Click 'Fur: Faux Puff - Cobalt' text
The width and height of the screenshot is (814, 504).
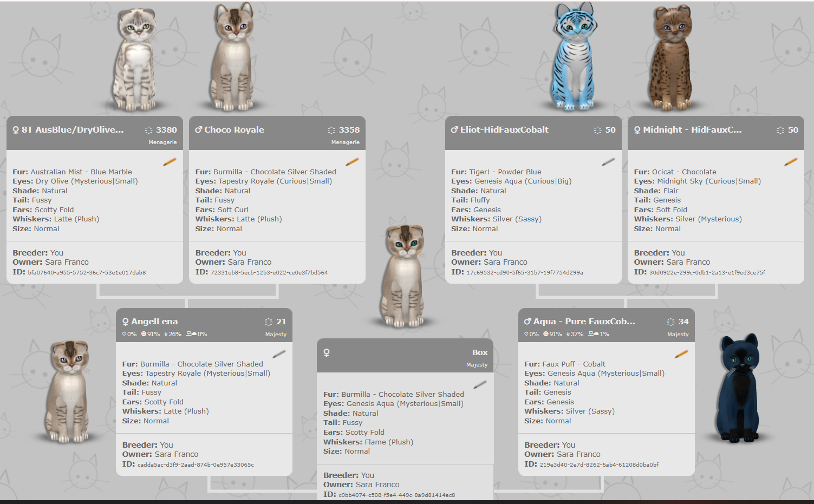click(x=565, y=364)
